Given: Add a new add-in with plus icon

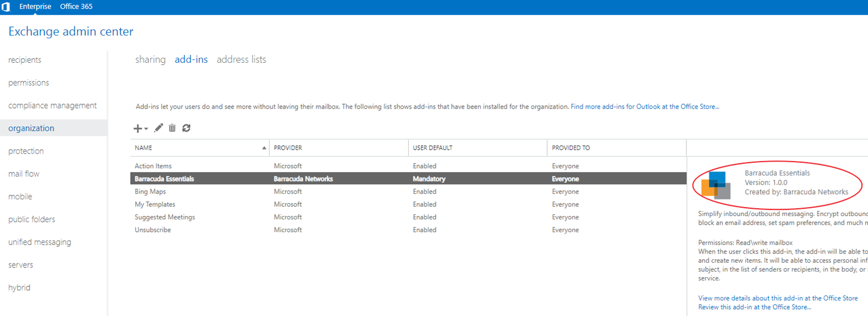Looking at the screenshot, I should tap(138, 129).
